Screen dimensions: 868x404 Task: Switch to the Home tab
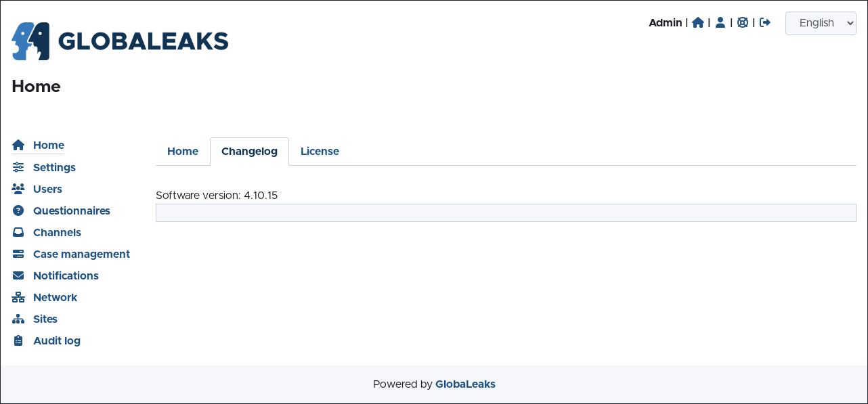click(x=183, y=151)
